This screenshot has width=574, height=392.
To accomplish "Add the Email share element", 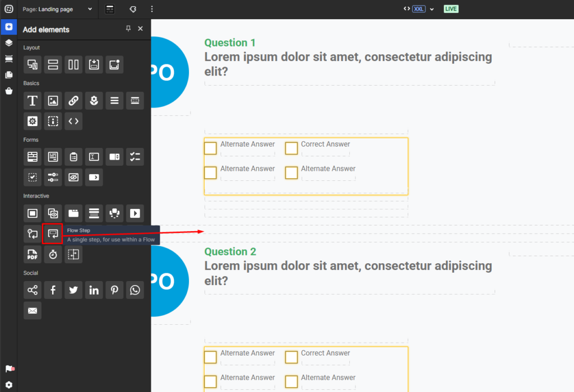I will click(33, 310).
